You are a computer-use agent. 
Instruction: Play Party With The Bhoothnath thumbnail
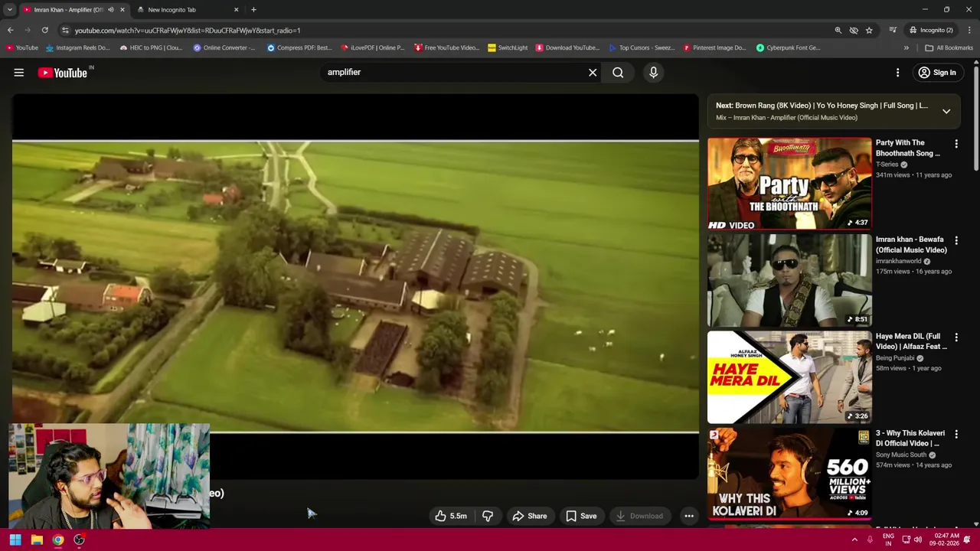[x=789, y=184]
